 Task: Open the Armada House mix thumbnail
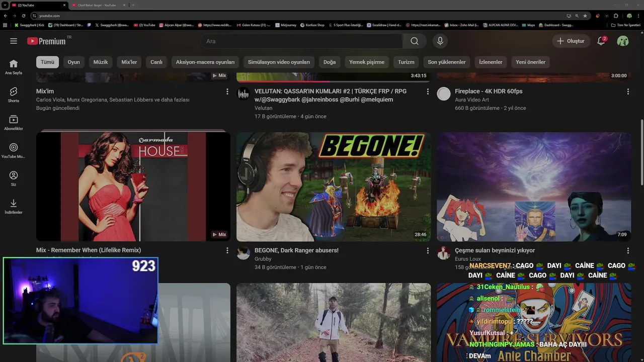coord(133,187)
